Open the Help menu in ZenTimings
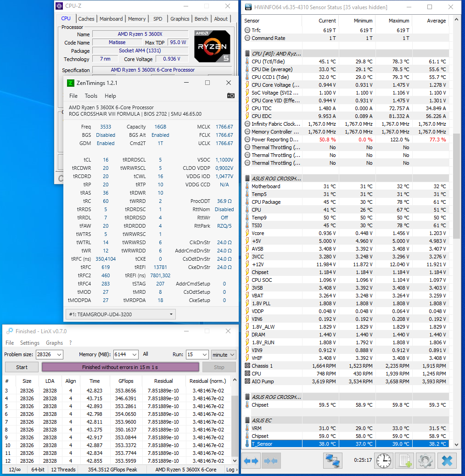This screenshot has height=476, width=465. (110, 95)
